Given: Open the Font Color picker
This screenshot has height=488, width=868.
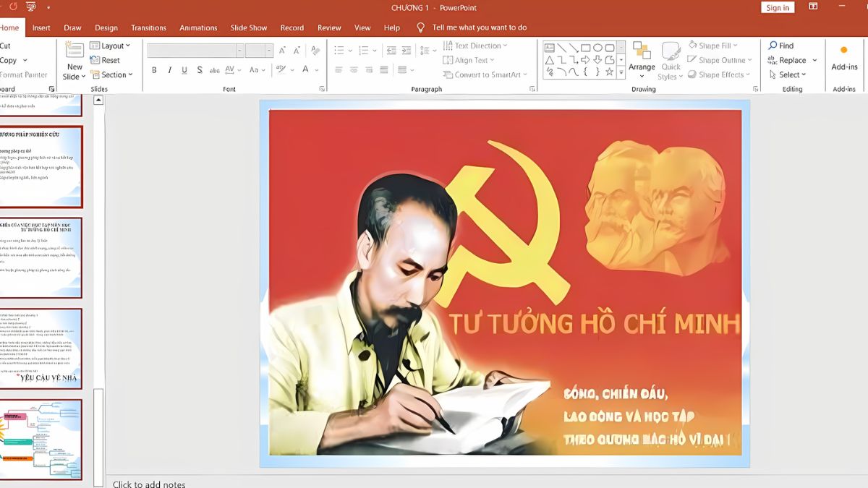Looking at the screenshot, I should click(x=310, y=70).
